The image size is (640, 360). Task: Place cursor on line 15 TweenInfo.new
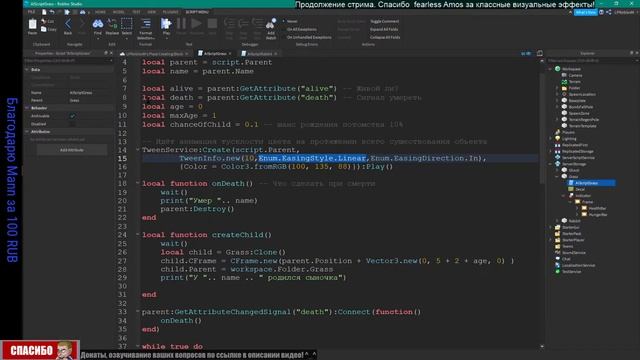point(209,158)
